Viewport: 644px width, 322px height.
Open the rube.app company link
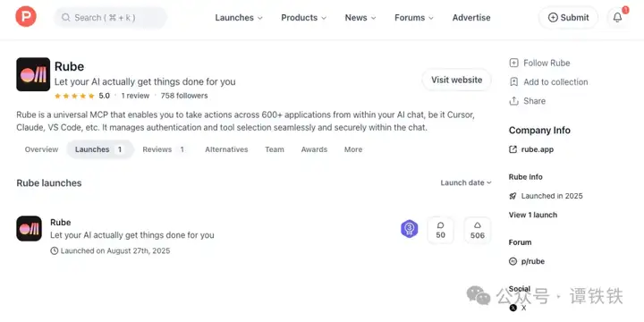(x=538, y=149)
